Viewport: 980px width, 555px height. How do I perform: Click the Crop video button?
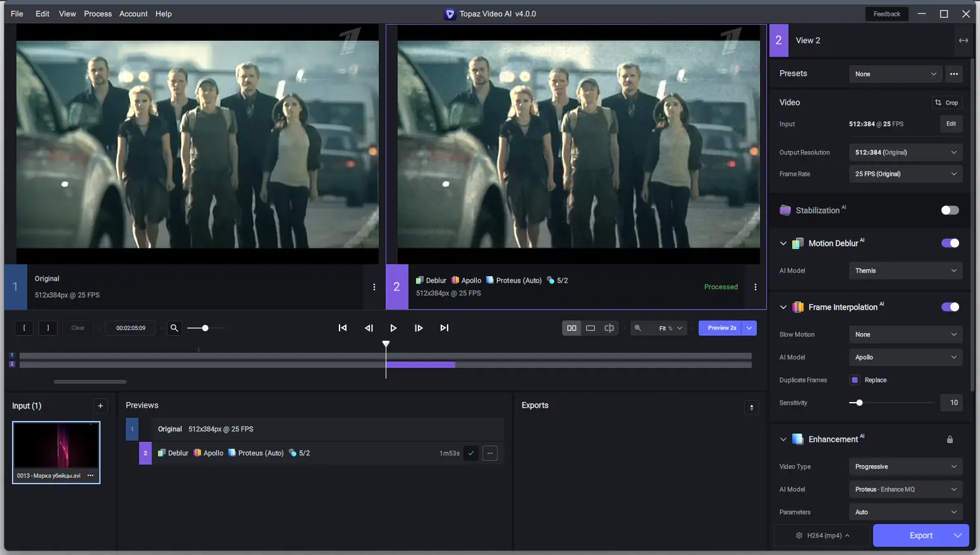946,102
